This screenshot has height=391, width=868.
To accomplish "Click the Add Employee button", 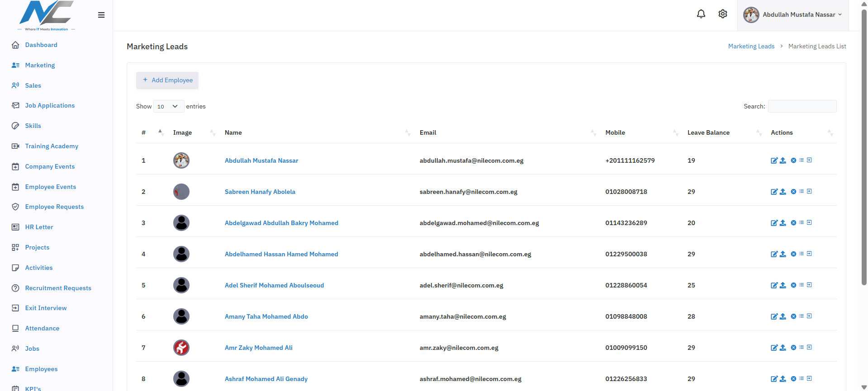I will click(167, 80).
